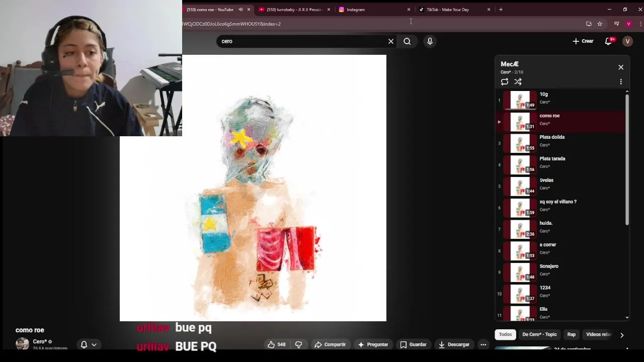The height and width of the screenshot is (362, 644).
Task: Play 1234 from the playlist
Action: click(560, 294)
